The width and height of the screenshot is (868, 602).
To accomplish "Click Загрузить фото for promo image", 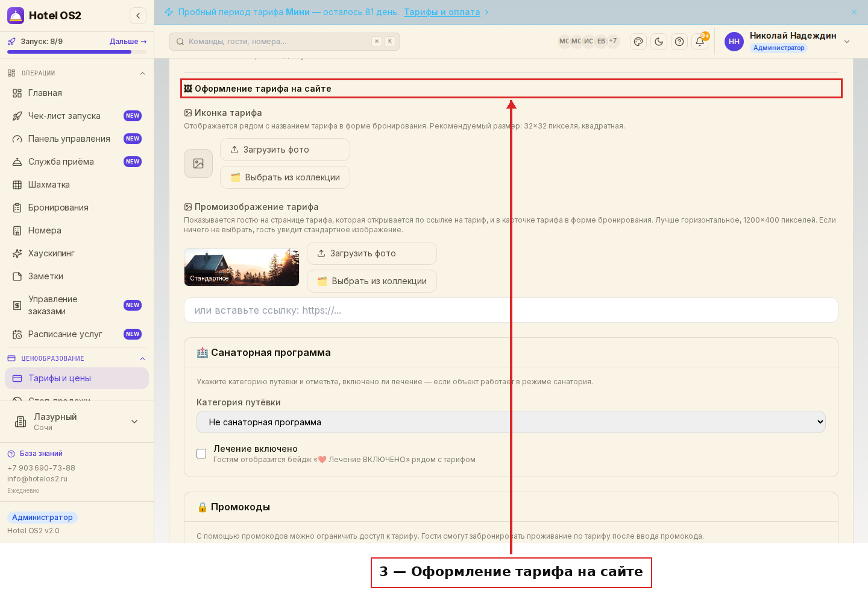I will click(x=372, y=253).
